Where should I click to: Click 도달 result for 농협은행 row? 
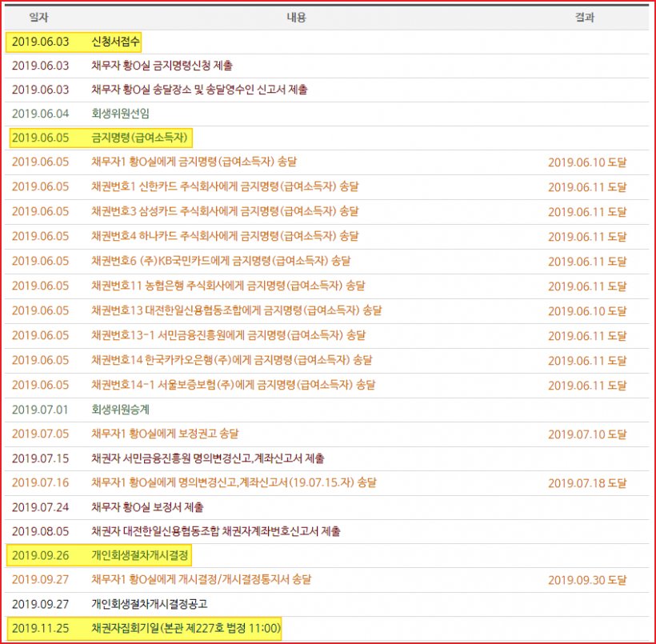(x=587, y=286)
